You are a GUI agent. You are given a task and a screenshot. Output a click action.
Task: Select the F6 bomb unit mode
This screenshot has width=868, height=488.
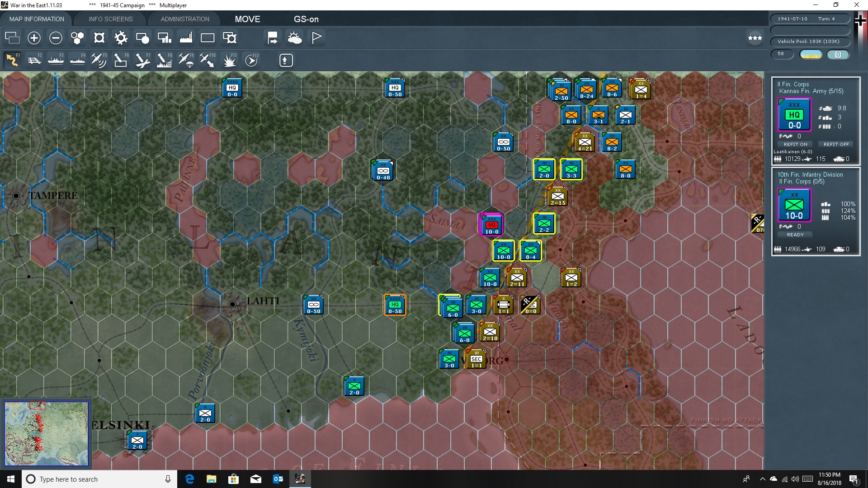click(x=120, y=60)
